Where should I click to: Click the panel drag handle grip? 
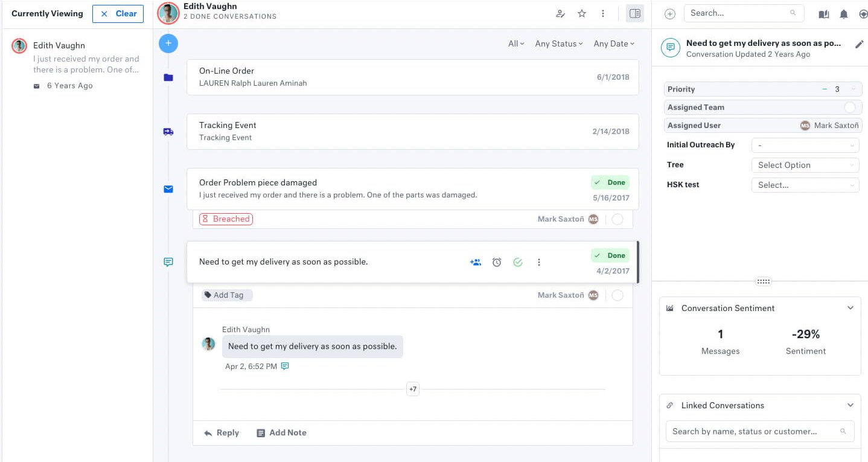(x=763, y=281)
